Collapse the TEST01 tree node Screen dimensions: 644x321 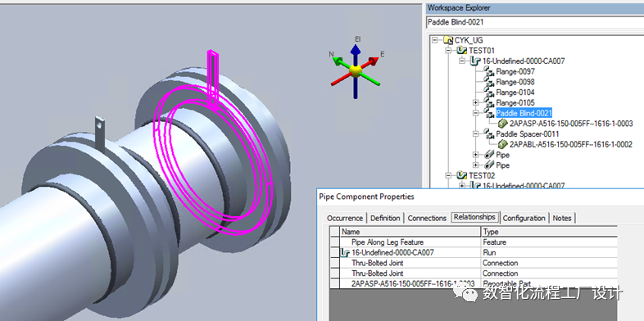coord(448,51)
